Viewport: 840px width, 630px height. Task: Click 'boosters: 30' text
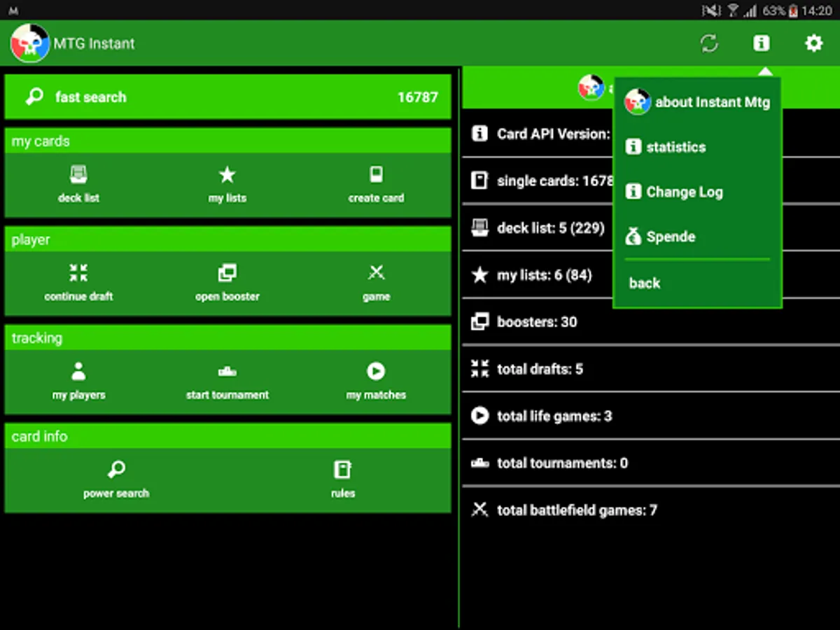[537, 322]
